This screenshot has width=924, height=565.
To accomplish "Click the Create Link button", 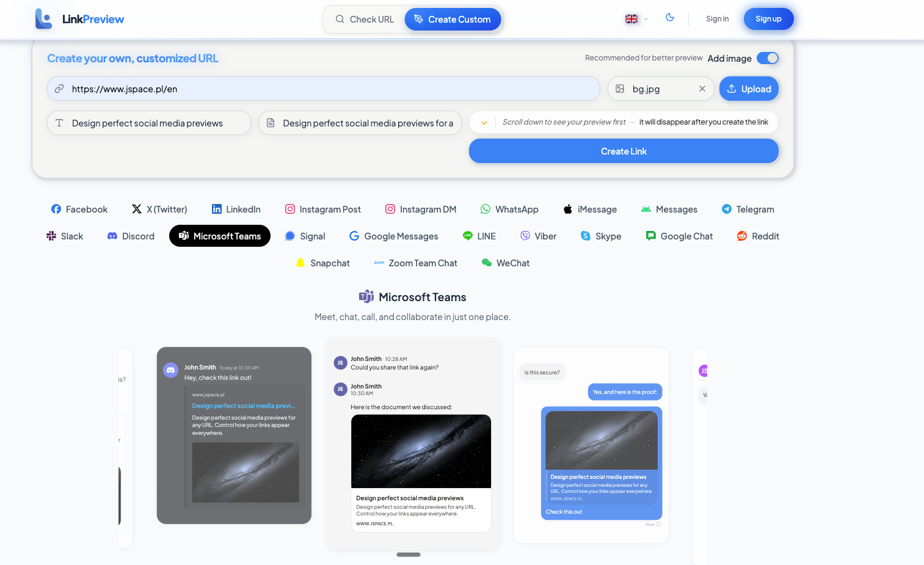I will point(624,151).
